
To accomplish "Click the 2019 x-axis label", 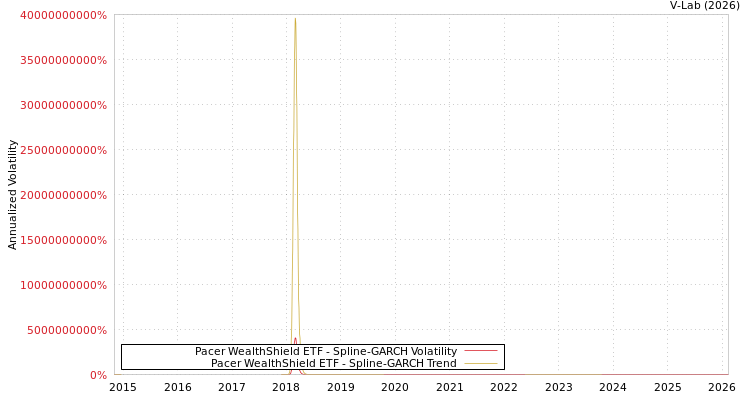I will 341,387.
